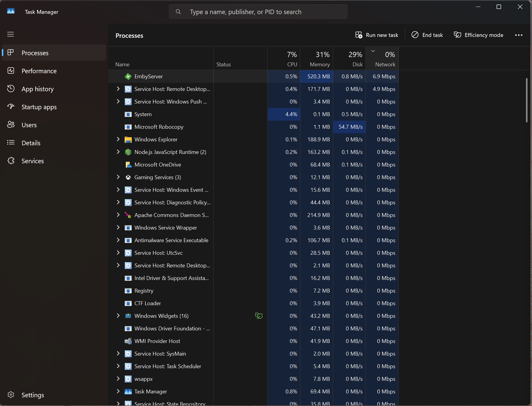Expand the Antimalware Service Executable row

[118, 240]
